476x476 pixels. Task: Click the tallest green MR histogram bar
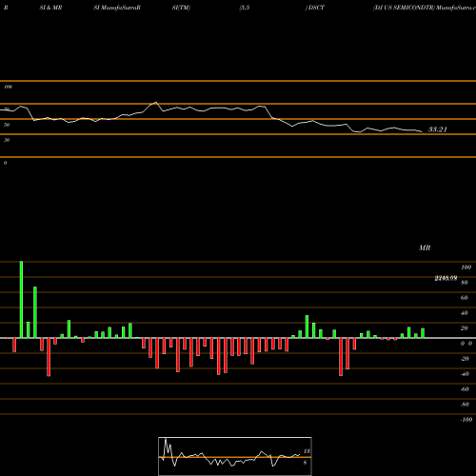21,300
